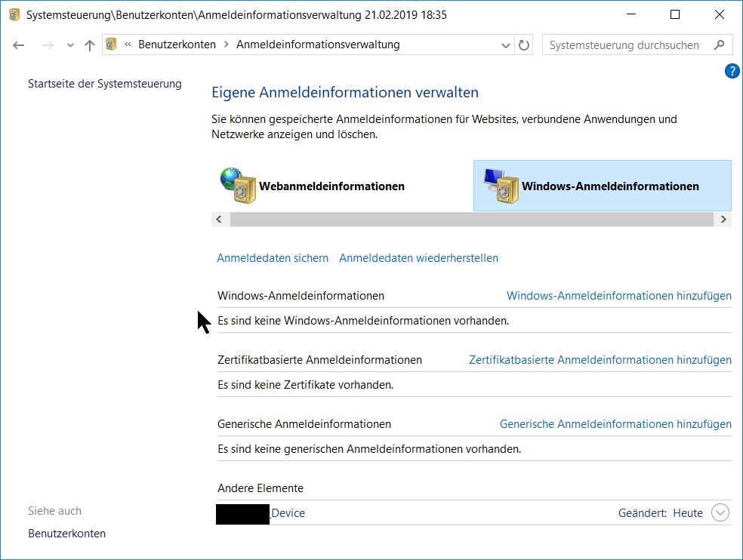The width and height of the screenshot is (743, 560).
Task: Expand the address bar history dropdown
Action: [x=506, y=45]
